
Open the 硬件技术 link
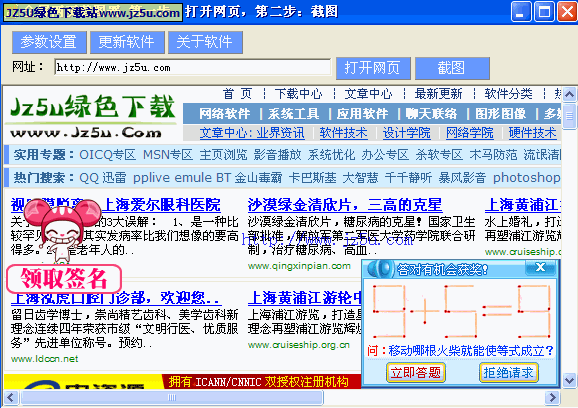point(533,133)
